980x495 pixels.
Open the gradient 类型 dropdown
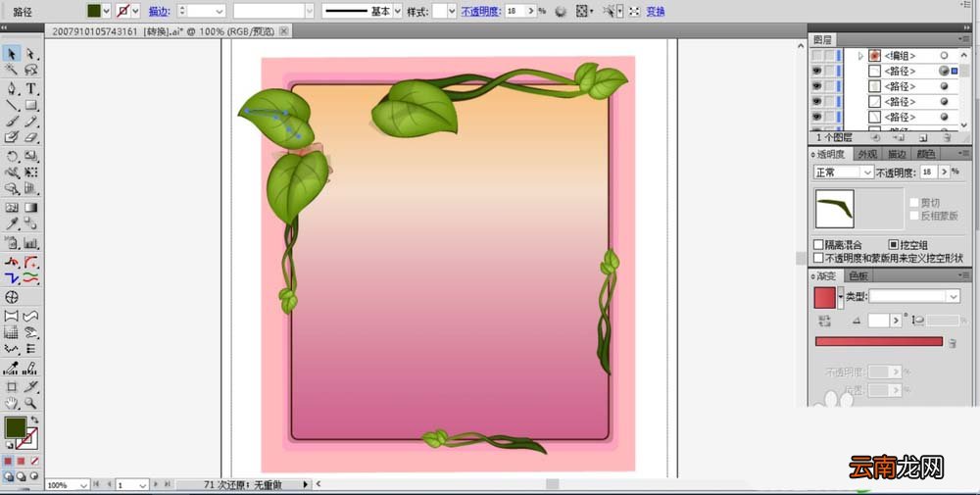coord(914,296)
